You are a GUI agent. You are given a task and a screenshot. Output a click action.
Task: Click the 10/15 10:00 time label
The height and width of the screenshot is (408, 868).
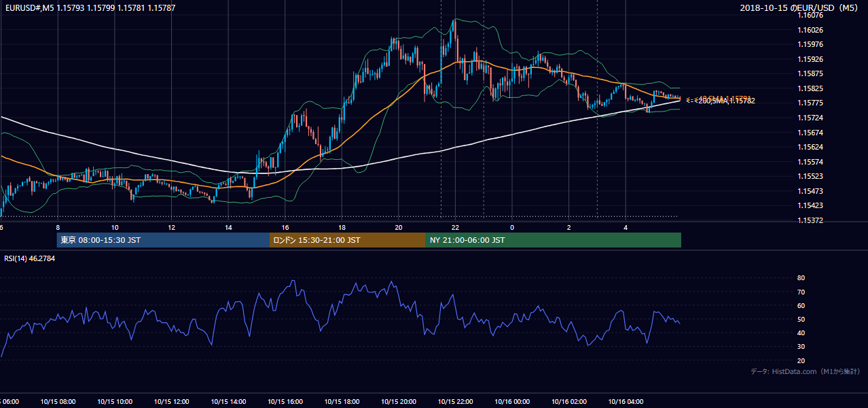point(114,402)
